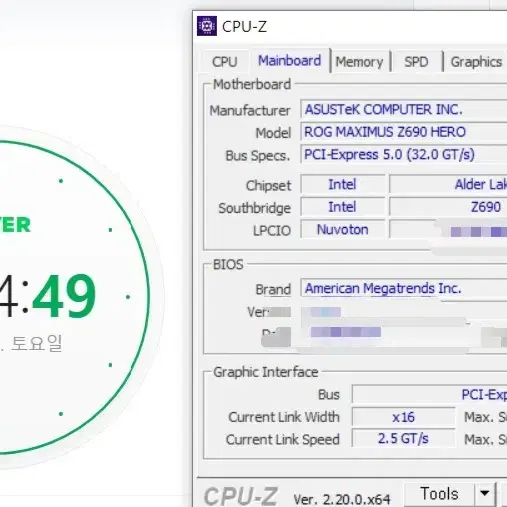Click the CPU-Z app icon in title bar
The width and height of the screenshot is (507, 507).
[207, 26]
